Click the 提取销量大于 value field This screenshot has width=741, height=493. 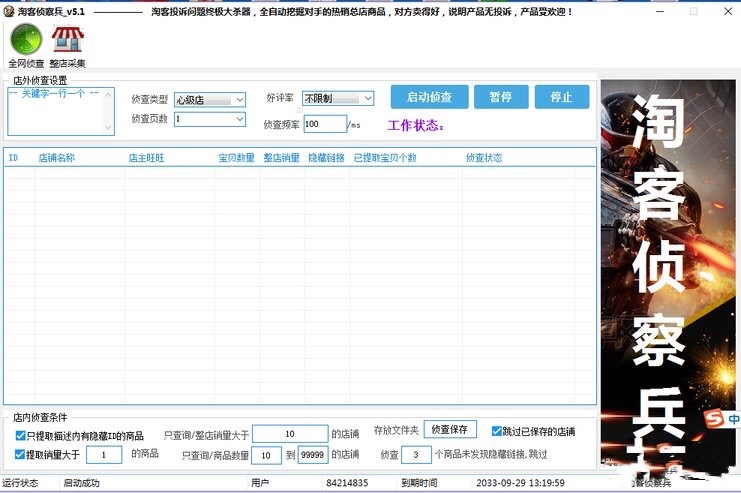(x=104, y=455)
